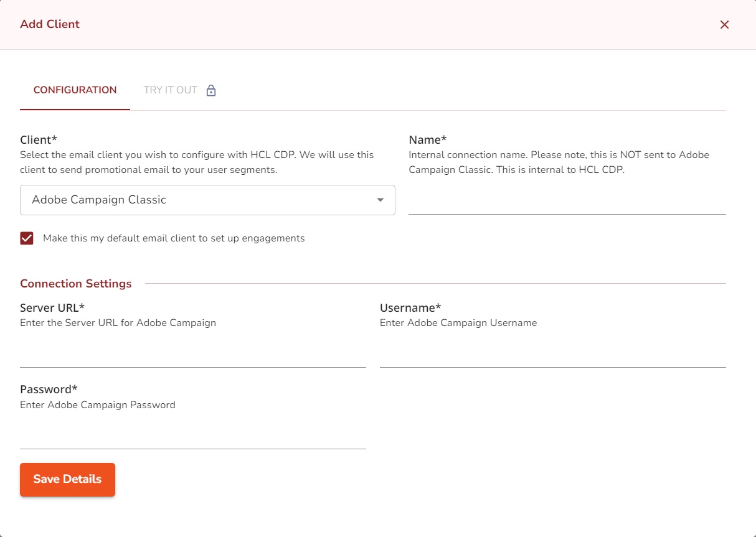Select the Username input field
Viewport: 756px width, 537px height.
pos(552,355)
